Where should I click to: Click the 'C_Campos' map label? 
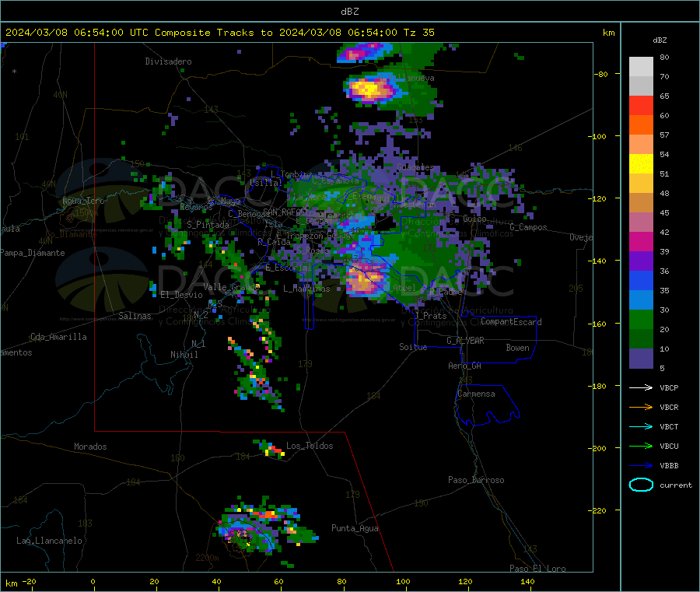pos(528,227)
